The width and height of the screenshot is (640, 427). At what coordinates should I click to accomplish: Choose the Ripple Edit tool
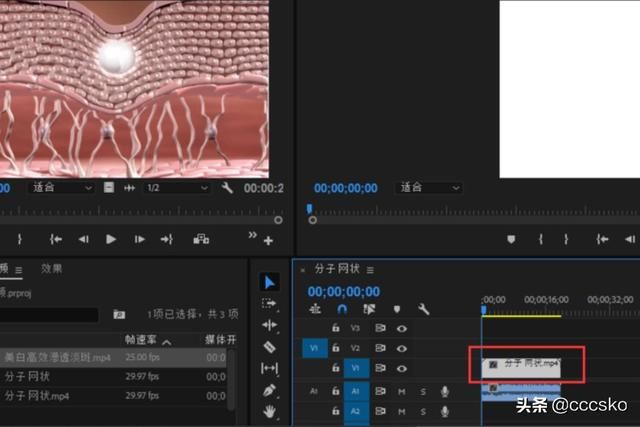pos(269,325)
